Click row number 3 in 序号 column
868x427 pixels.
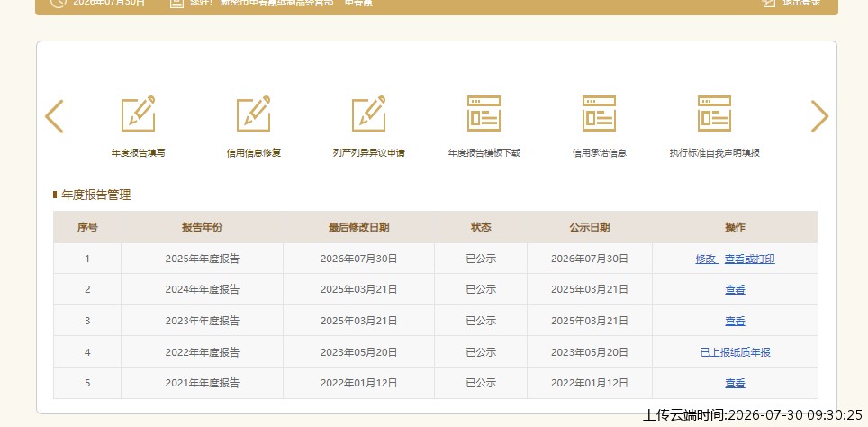(x=87, y=321)
